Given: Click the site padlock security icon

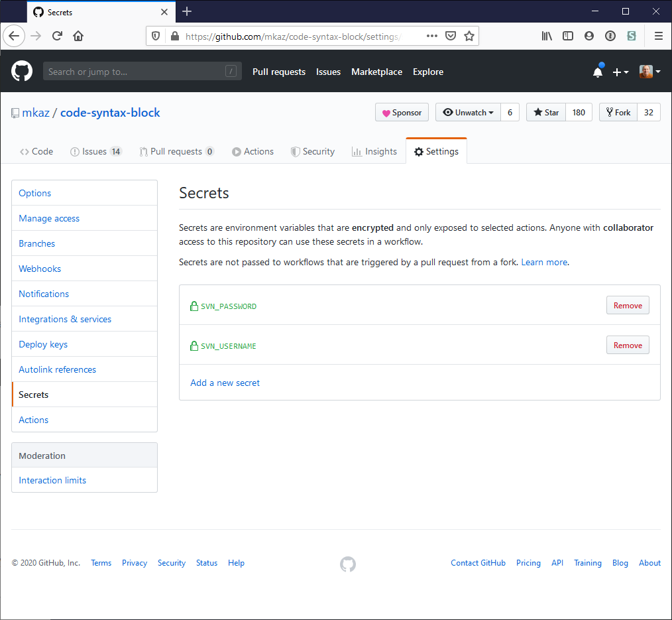Looking at the screenshot, I should 175,36.
